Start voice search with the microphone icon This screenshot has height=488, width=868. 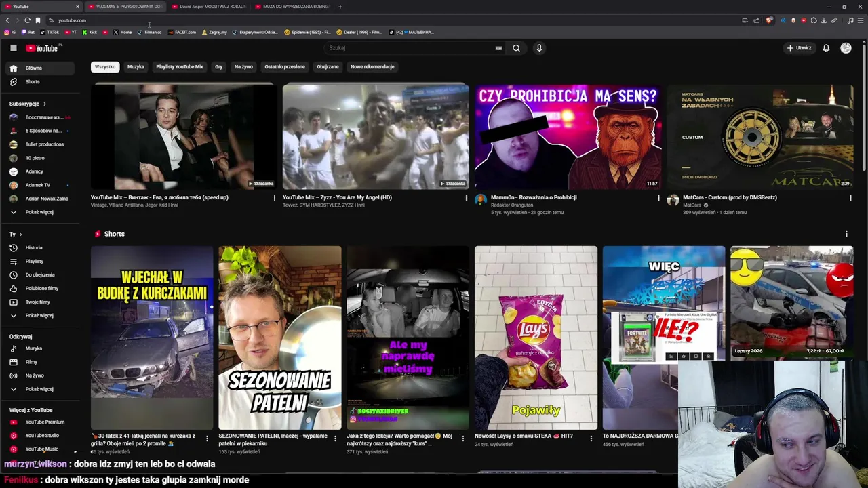539,48
